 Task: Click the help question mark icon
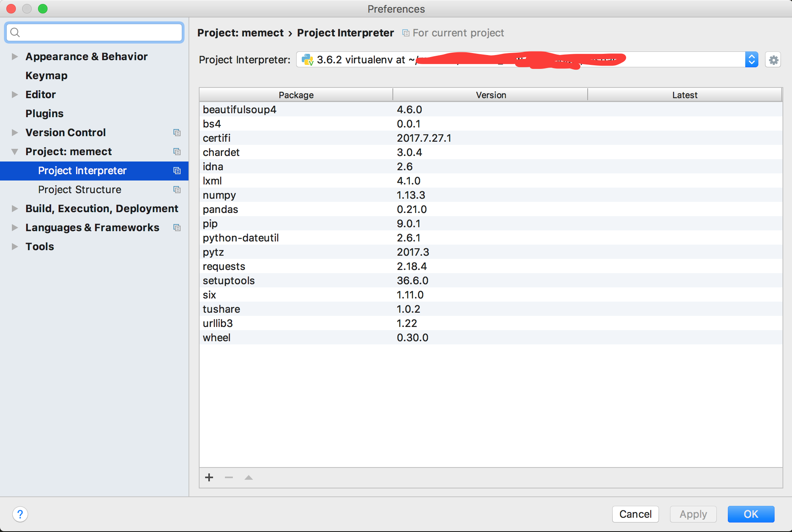pyautogui.click(x=20, y=514)
